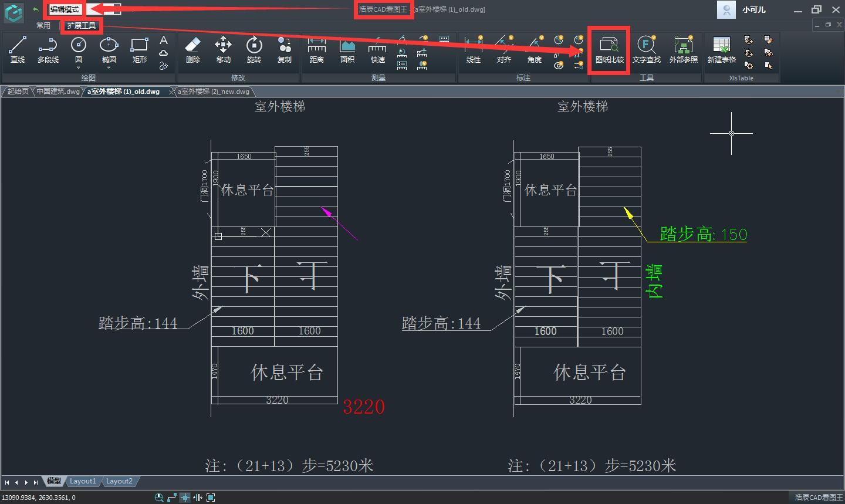Expand the 椭圆 (Ellipse) dropdown arrow
The width and height of the screenshot is (845, 504).
point(109,68)
